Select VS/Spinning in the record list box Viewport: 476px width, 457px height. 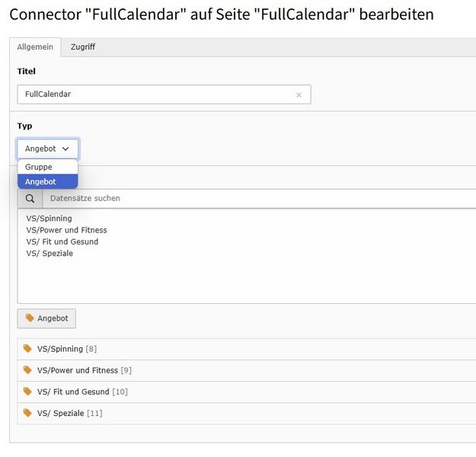pyautogui.click(x=49, y=219)
